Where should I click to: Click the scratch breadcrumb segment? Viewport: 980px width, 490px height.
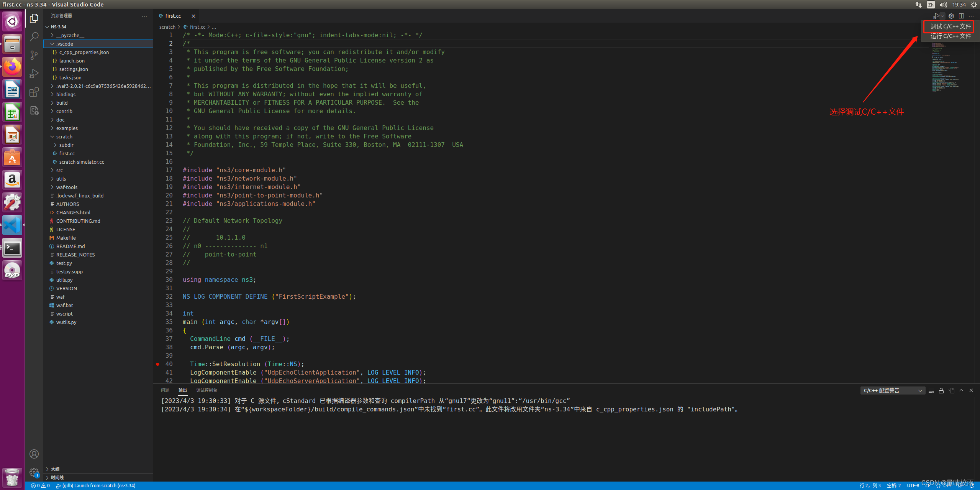click(167, 27)
